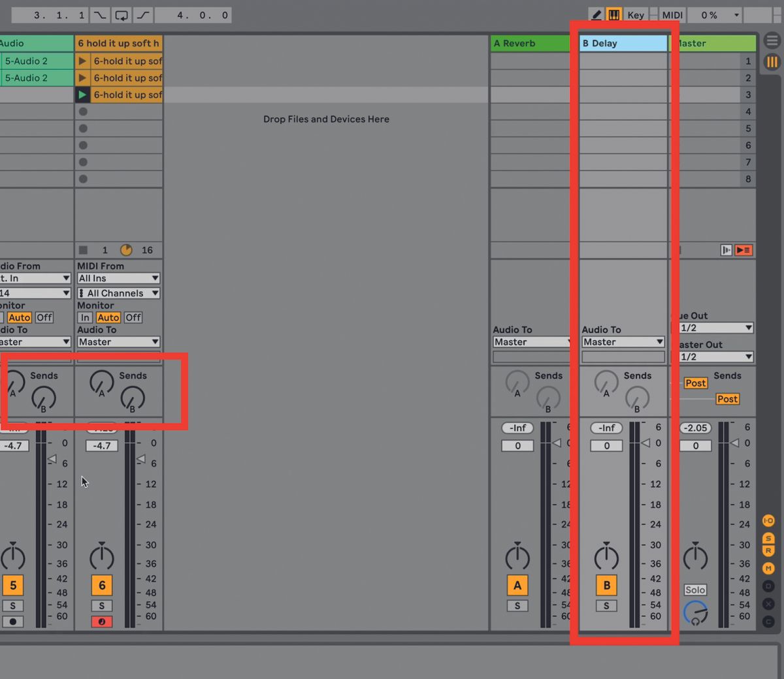Enable Punch-In recording
Screen dimensions: 784x679
pyautogui.click(x=99, y=14)
